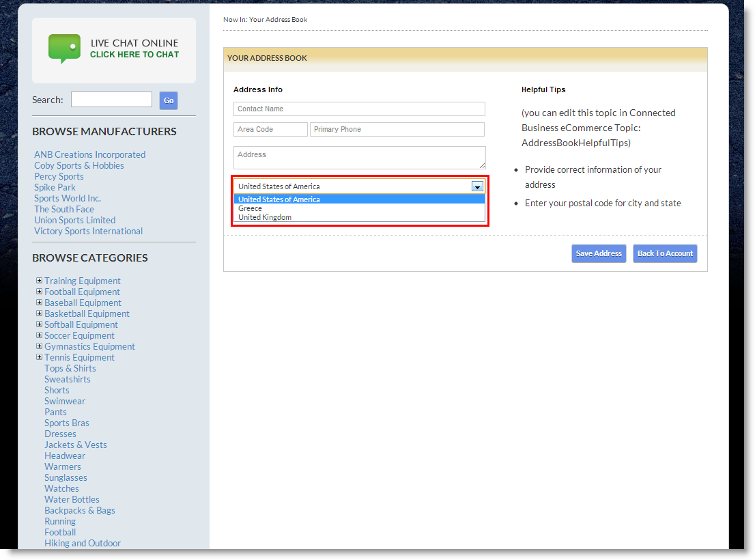Expand the Tennis Equipment category
The width and height of the screenshot is (755, 560).
39,357
